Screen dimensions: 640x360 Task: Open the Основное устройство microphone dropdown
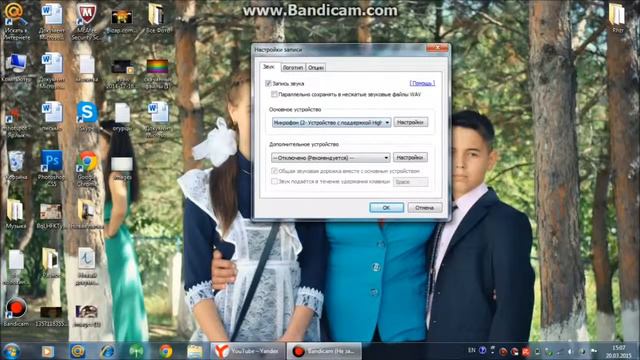tap(331, 122)
